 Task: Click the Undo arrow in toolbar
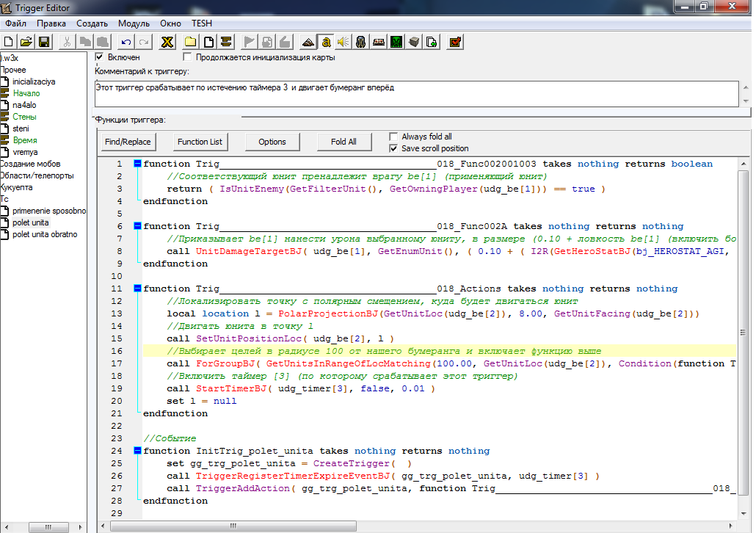pos(126,42)
